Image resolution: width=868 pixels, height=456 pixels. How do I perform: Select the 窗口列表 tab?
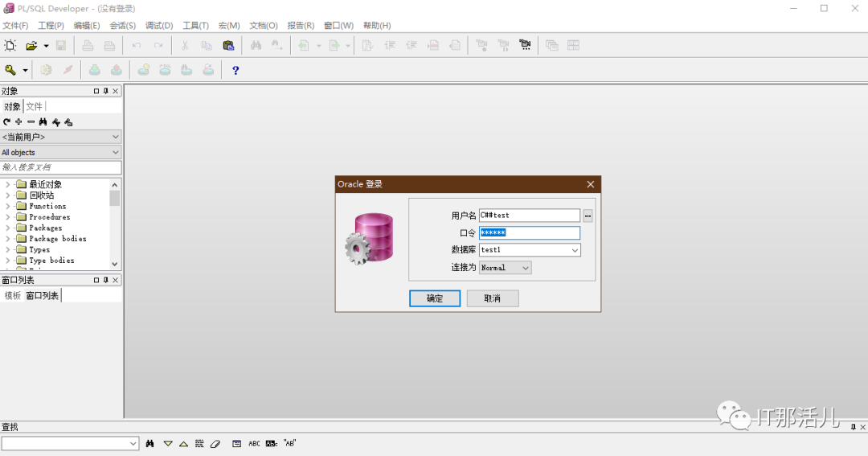pyautogui.click(x=42, y=295)
